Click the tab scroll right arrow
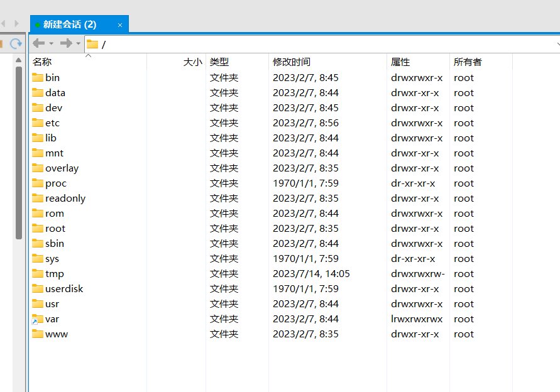This screenshot has height=392, width=560. pyautogui.click(x=17, y=24)
